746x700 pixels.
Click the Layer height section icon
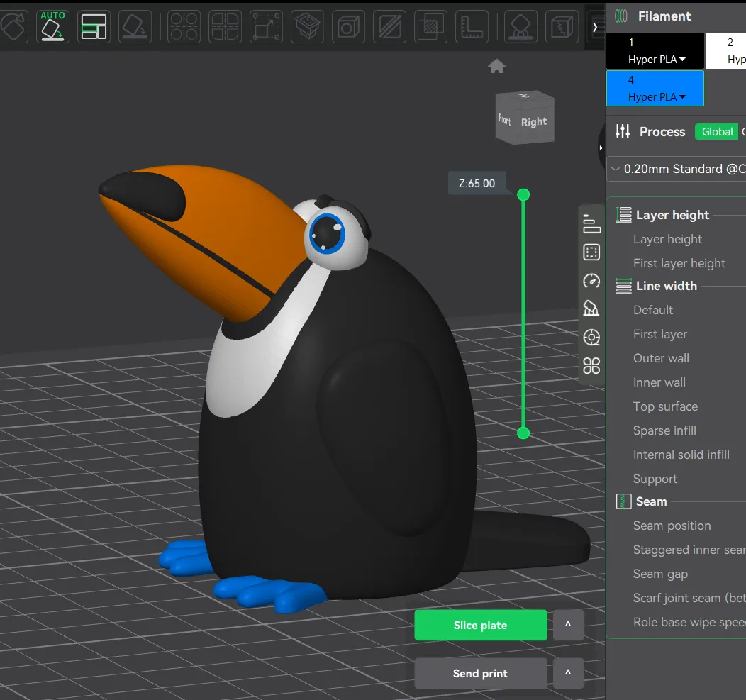[x=624, y=215]
